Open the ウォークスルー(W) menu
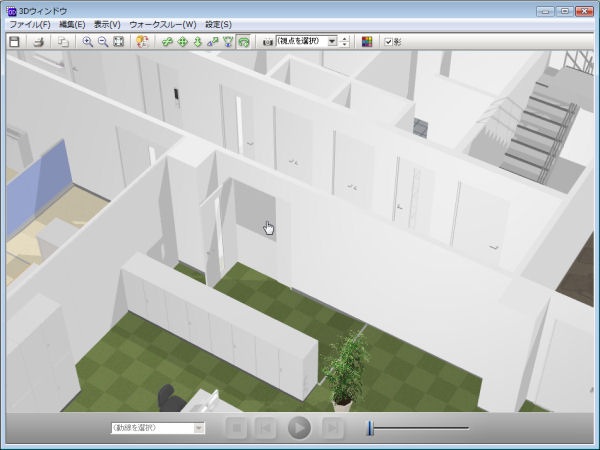 (165, 24)
